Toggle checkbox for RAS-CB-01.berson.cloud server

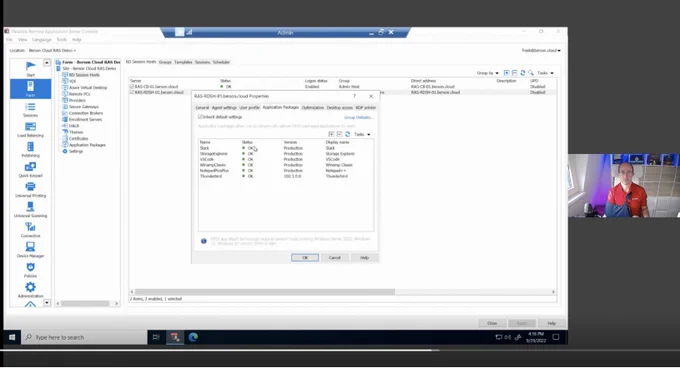pos(132,87)
